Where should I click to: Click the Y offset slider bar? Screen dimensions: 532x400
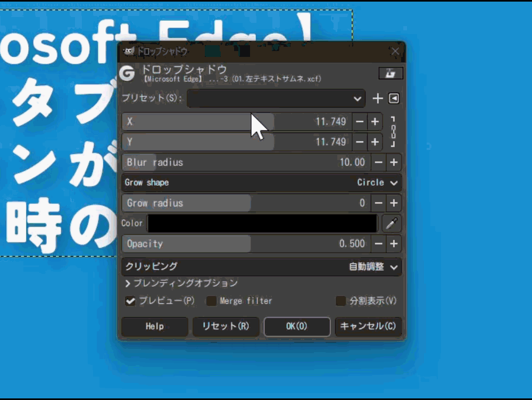point(237,142)
